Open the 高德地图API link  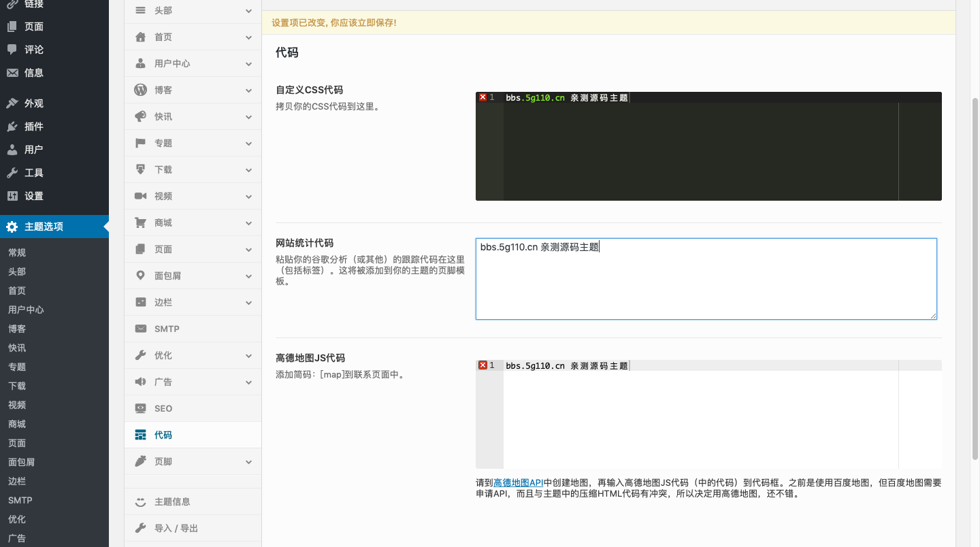tap(518, 482)
